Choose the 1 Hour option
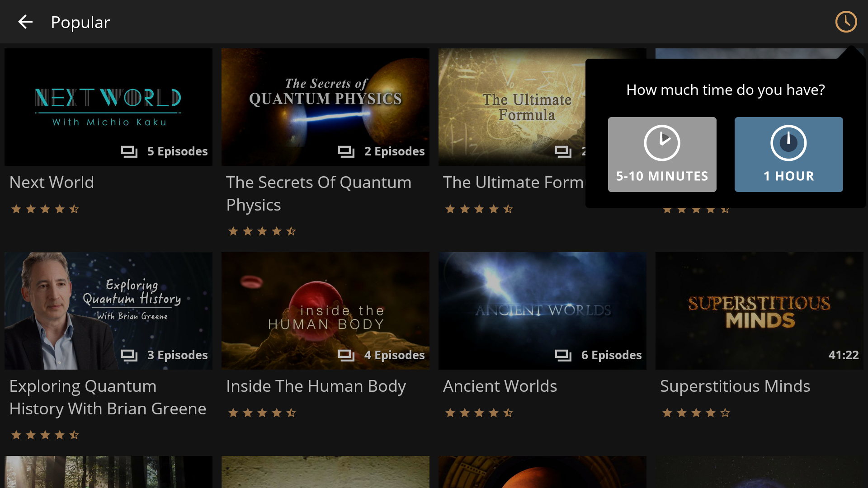This screenshot has height=488, width=868. click(x=788, y=155)
